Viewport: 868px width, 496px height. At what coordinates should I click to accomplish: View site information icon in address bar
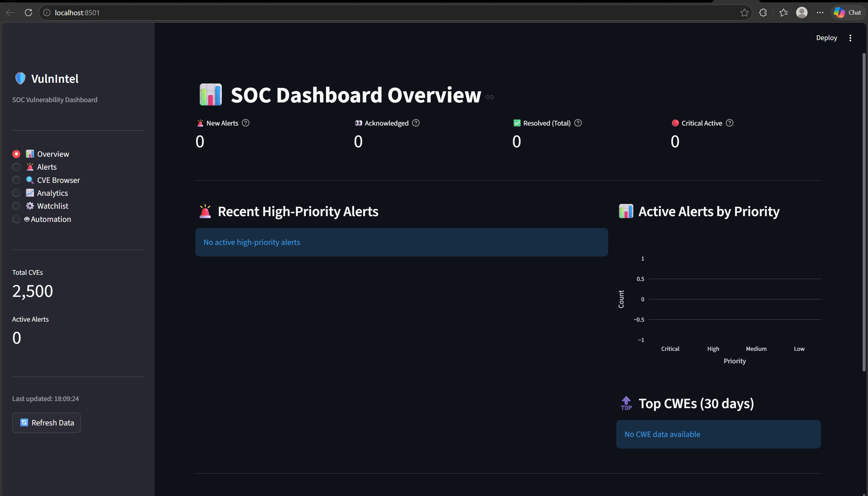tap(47, 13)
